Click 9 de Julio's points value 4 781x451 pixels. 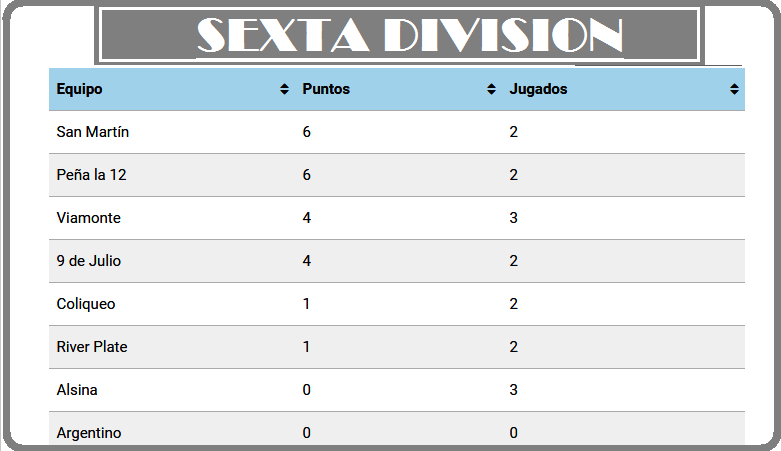click(306, 261)
